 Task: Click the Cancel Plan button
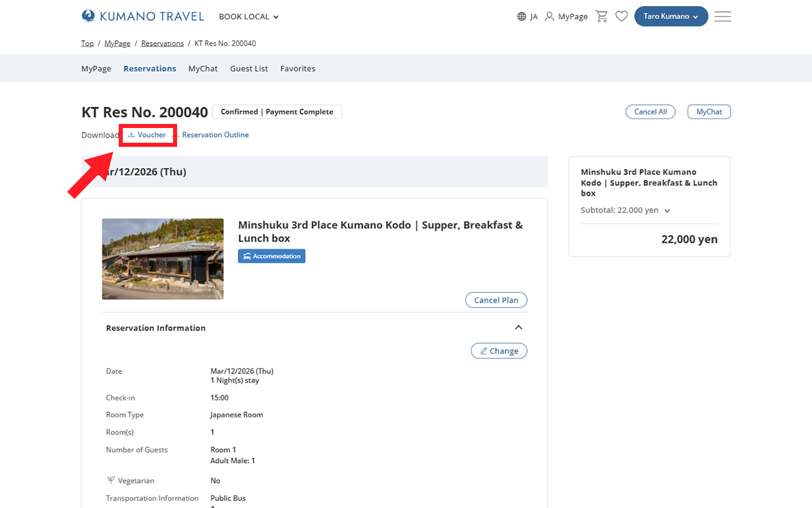click(496, 300)
